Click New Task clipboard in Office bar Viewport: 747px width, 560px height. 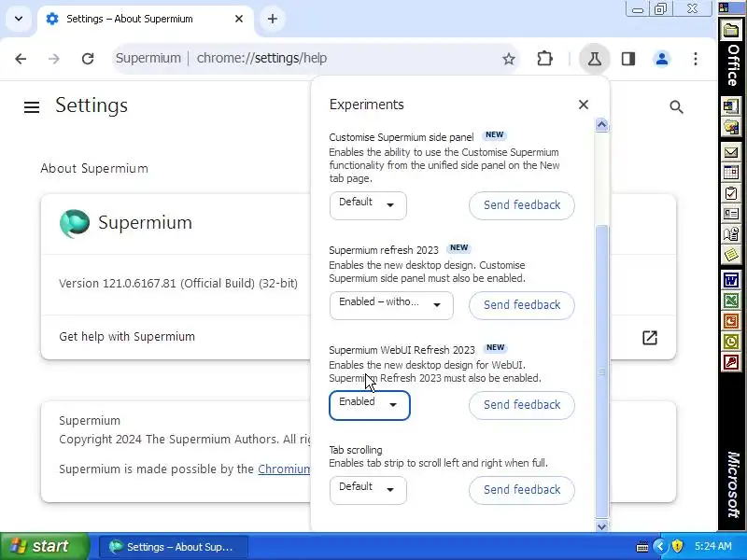coord(731,193)
